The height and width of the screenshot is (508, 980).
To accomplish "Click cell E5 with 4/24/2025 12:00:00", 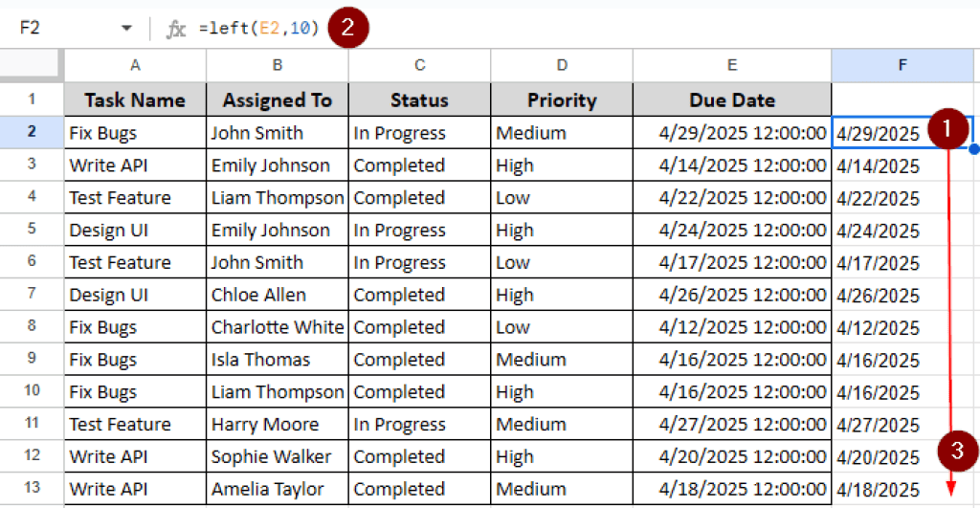I will [x=732, y=230].
